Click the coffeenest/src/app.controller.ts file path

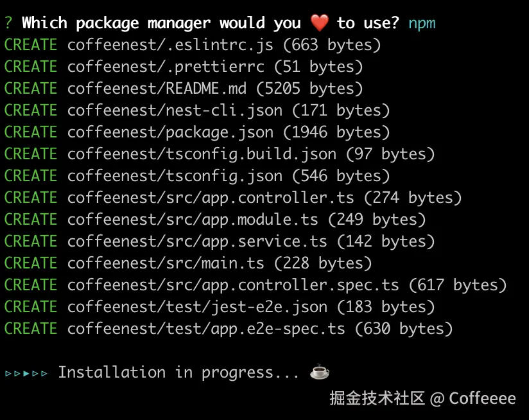point(211,198)
